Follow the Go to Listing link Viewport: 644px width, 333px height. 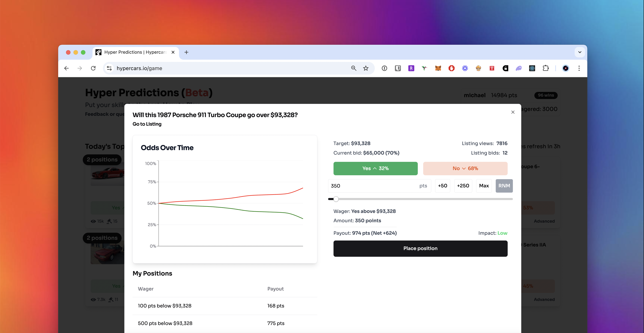[147, 124]
